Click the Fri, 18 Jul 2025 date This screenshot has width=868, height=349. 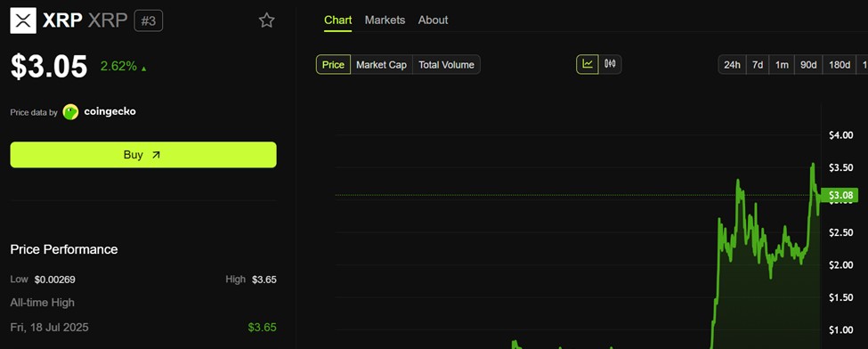49,328
